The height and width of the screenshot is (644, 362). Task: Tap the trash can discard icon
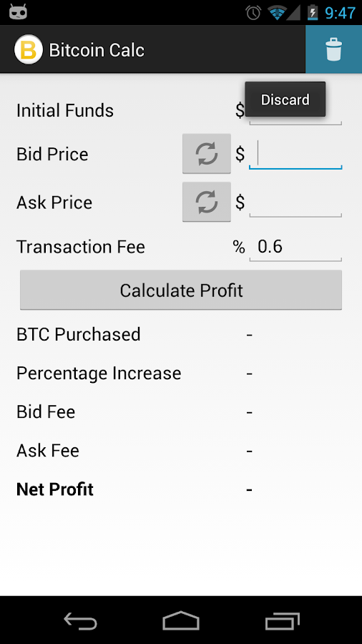point(333,49)
